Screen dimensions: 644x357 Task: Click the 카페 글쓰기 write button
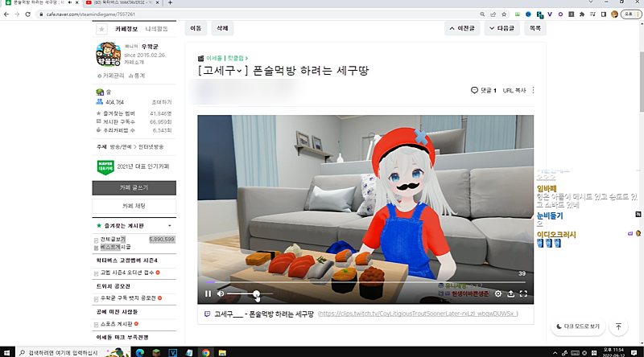pyautogui.click(x=134, y=187)
